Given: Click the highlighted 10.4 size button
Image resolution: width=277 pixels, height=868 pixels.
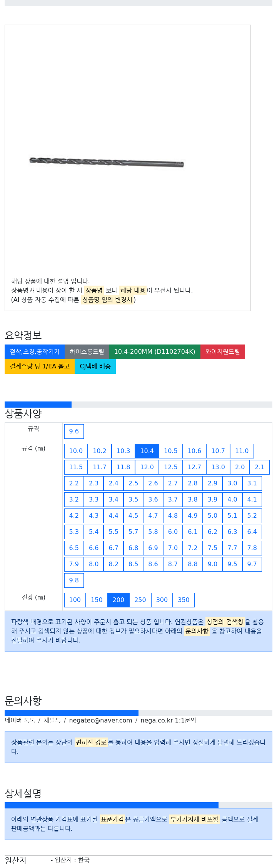Looking at the screenshot, I should coord(147,451).
